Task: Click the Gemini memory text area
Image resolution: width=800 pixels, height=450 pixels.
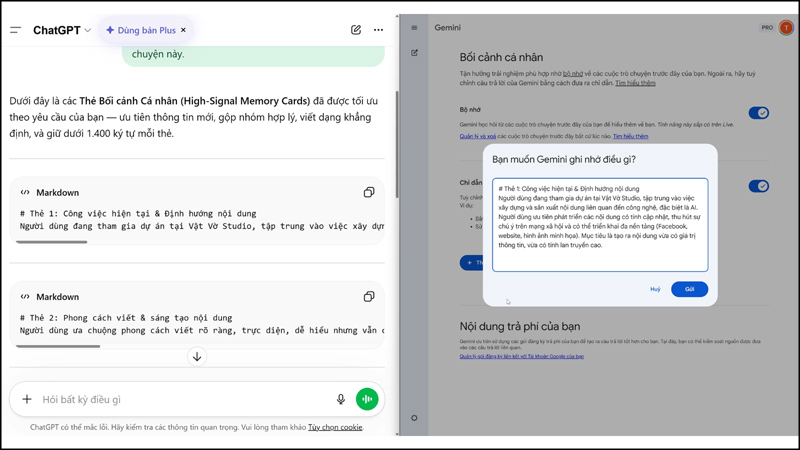Action: (x=600, y=225)
